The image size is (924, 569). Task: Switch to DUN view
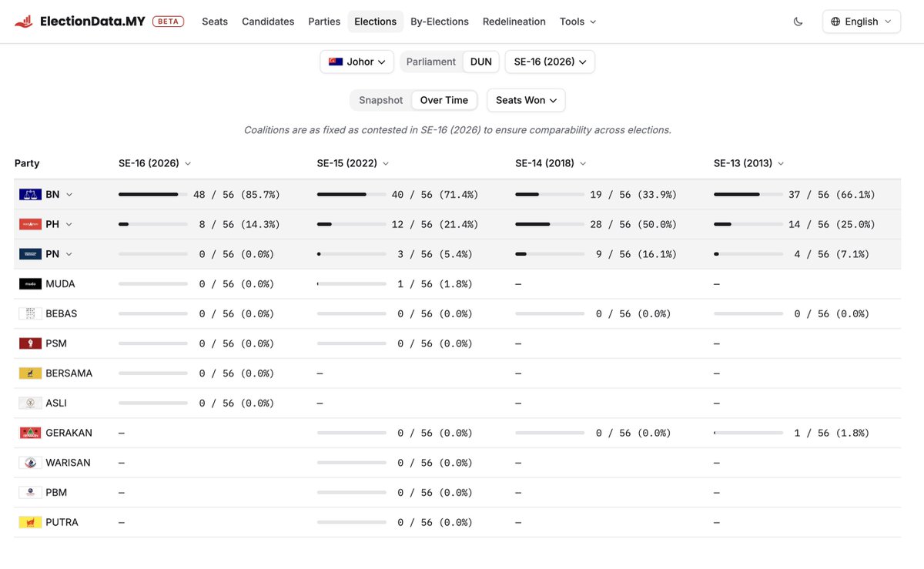pyautogui.click(x=481, y=62)
